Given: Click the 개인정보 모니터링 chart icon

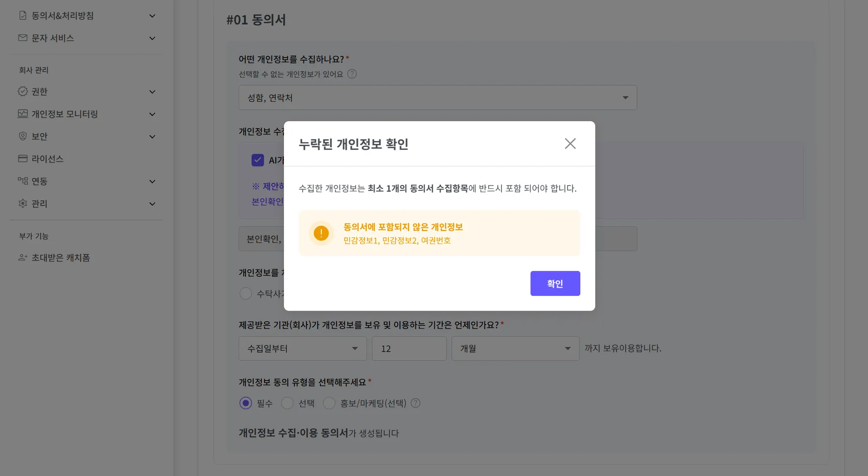Looking at the screenshot, I should 23,114.
